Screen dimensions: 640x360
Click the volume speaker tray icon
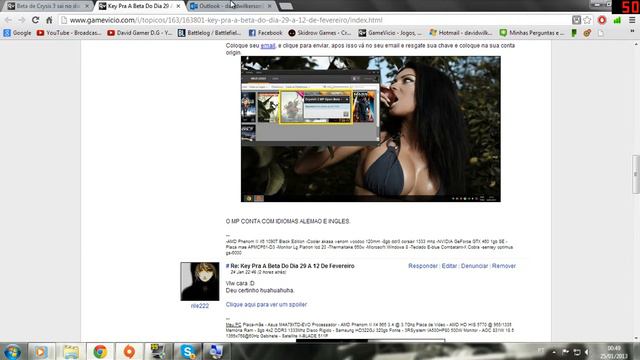coord(587,352)
